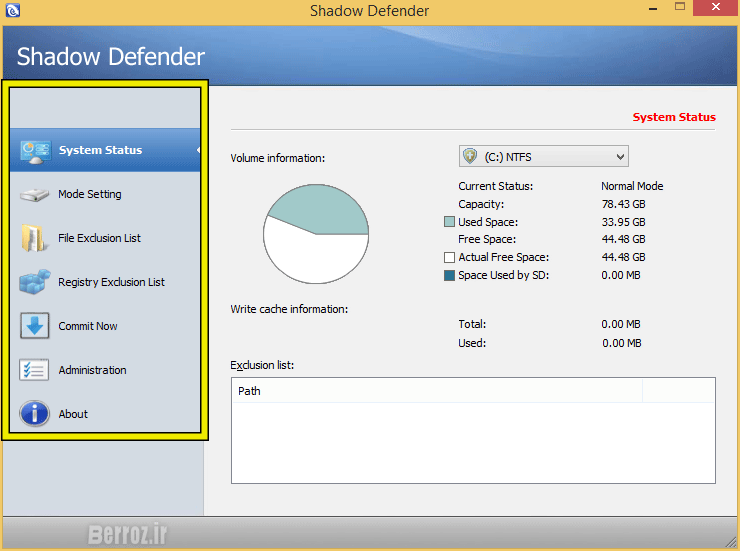Click the volume usage pie chart
The height and width of the screenshot is (551, 740).
pyautogui.click(x=316, y=234)
